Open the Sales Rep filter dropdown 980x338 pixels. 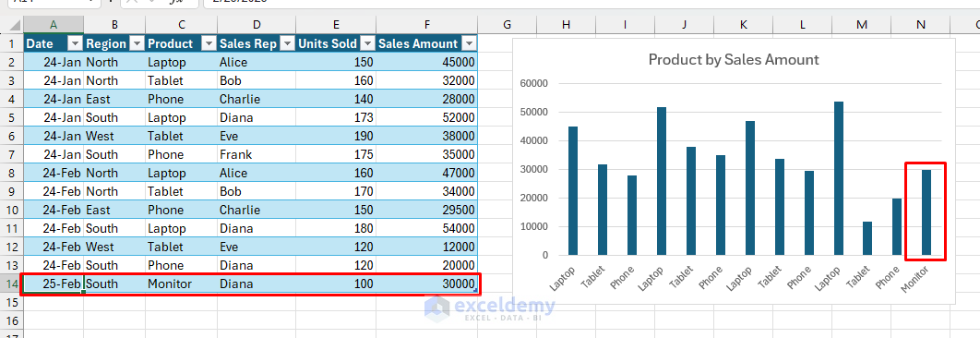288,43
